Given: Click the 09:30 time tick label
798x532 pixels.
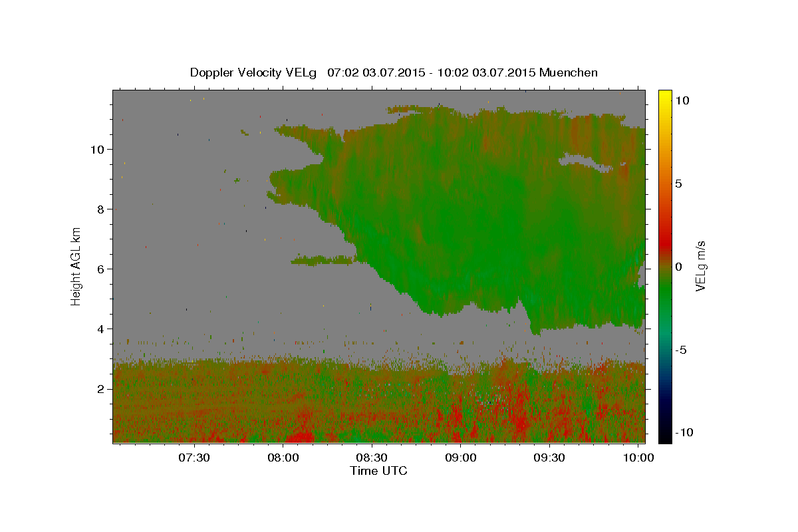Looking at the screenshot, I should [550, 458].
